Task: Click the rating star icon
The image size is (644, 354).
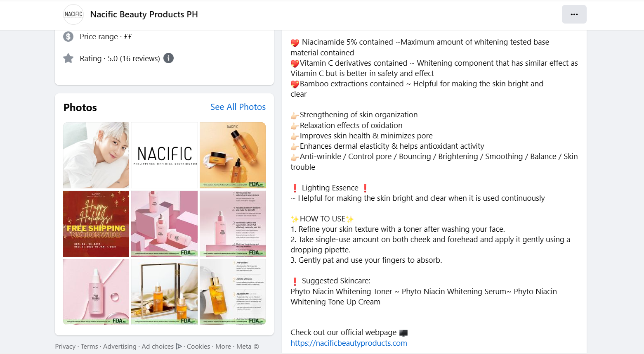Action: [68, 58]
